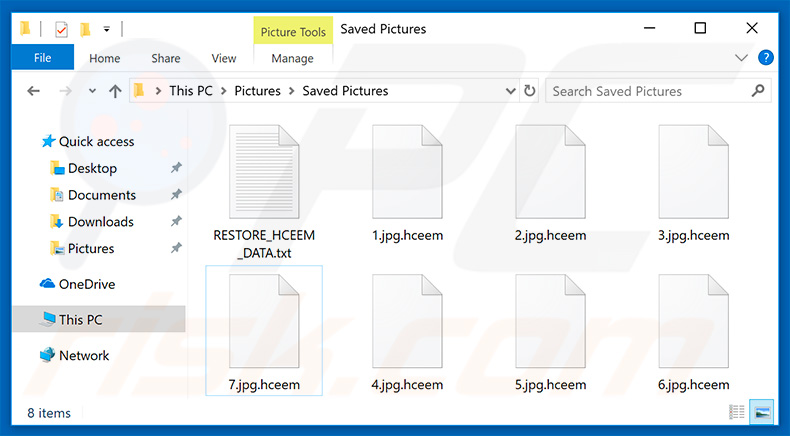
Task: Click the New folder quick access toolbar icon
Action: [85, 29]
